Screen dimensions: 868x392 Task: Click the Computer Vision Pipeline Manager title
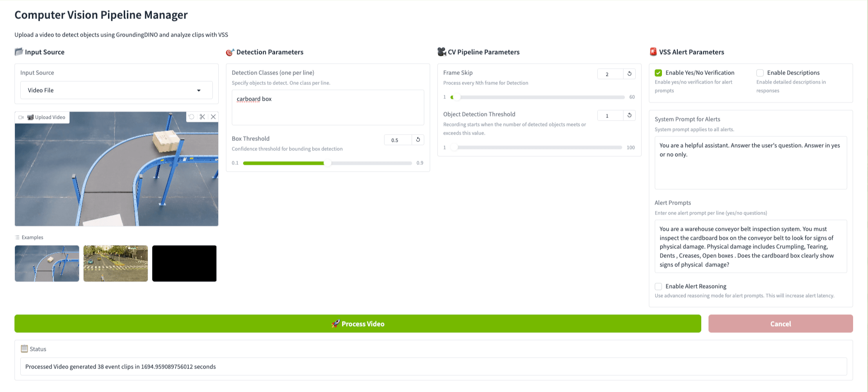point(101,15)
